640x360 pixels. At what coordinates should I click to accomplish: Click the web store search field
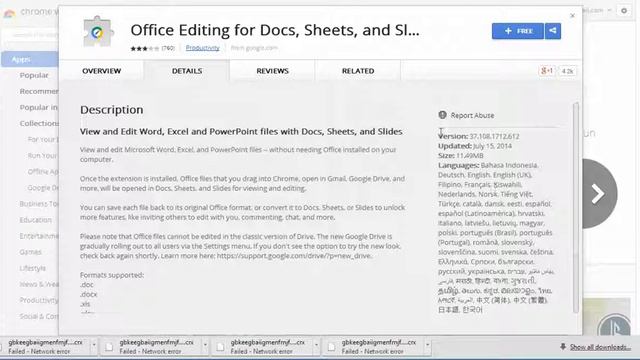tap(31, 35)
